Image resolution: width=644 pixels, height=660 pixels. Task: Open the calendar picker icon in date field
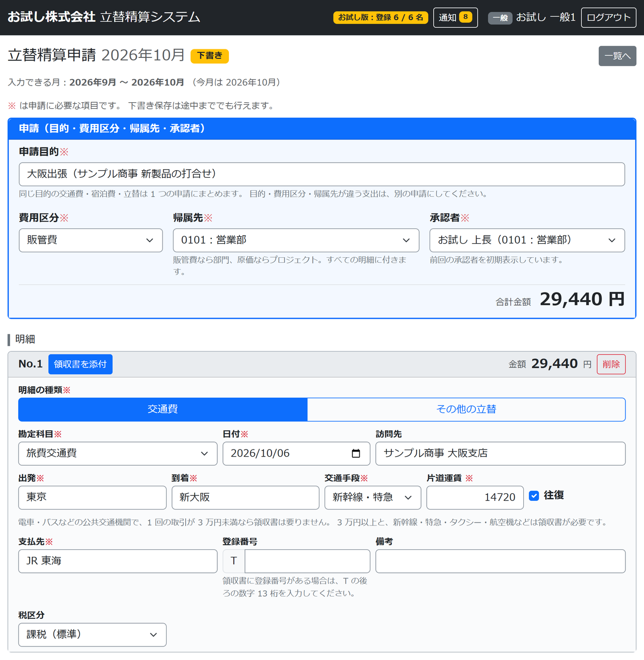click(356, 454)
